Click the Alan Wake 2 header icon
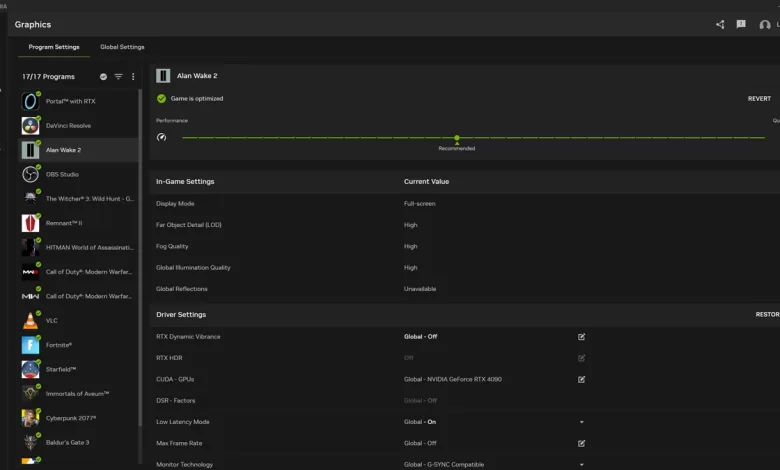This screenshot has width=780, height=470. [x=163, y=76]
